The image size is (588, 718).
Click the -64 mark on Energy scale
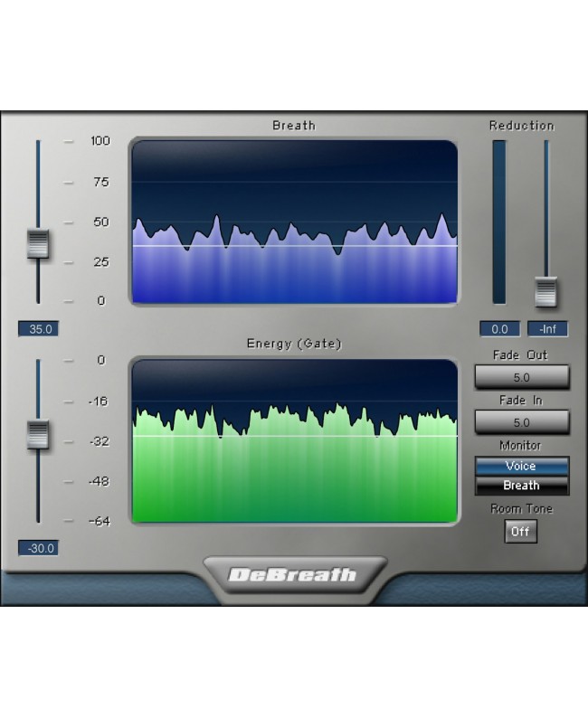pos(100,521)
